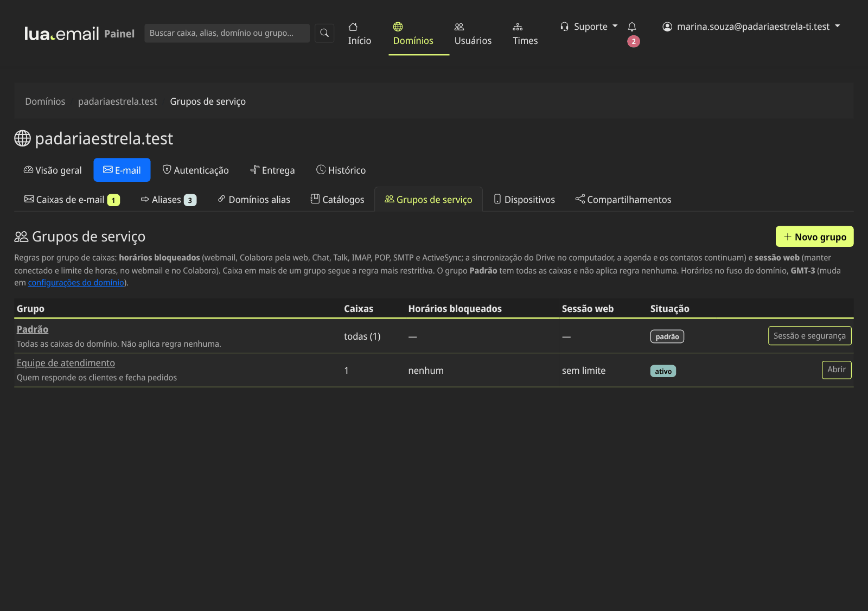Click Abrir for Equipe de atendimento

[x=837, y=370]
